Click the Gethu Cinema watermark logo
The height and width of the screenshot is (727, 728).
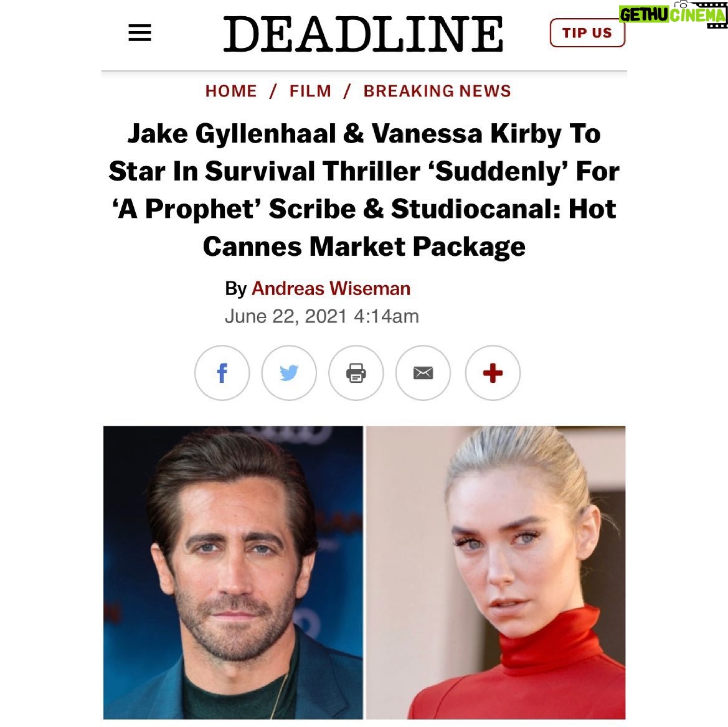tap(673, 14)
